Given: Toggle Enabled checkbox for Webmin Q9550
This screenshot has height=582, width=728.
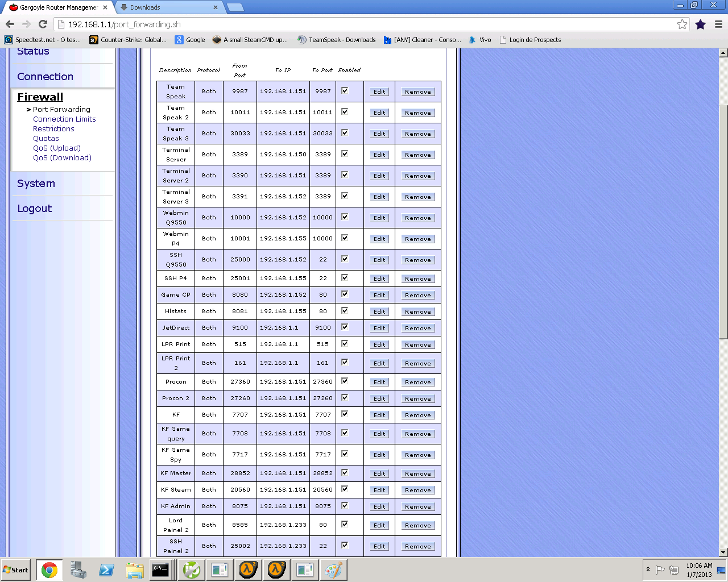Looking at the screenshot, I should [x=345, y=217].
